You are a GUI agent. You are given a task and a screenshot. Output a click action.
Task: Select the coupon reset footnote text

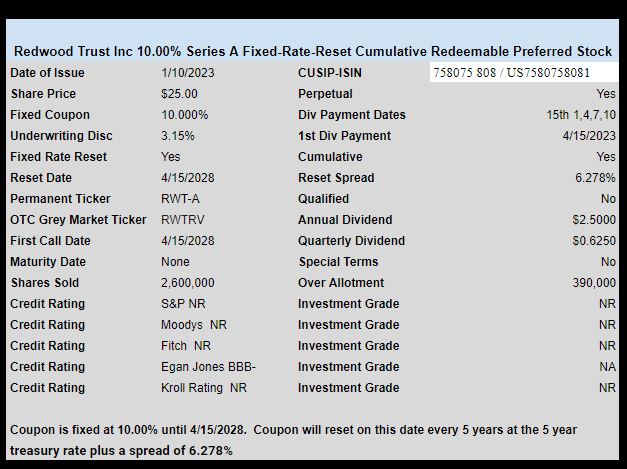pyautogui.click(x=293, y=440)
